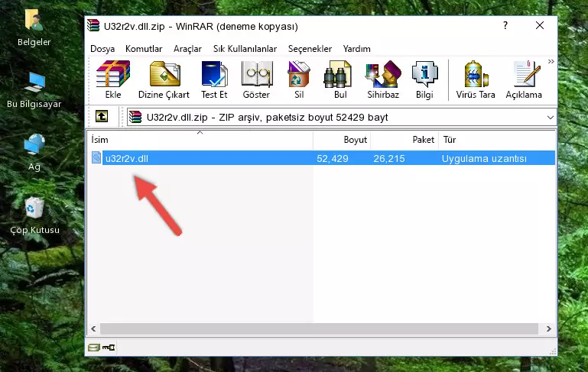Click the horizontal scrollbar right arrow
The image size is (588, 372).
pyautogui.click(x=549, y=328)
